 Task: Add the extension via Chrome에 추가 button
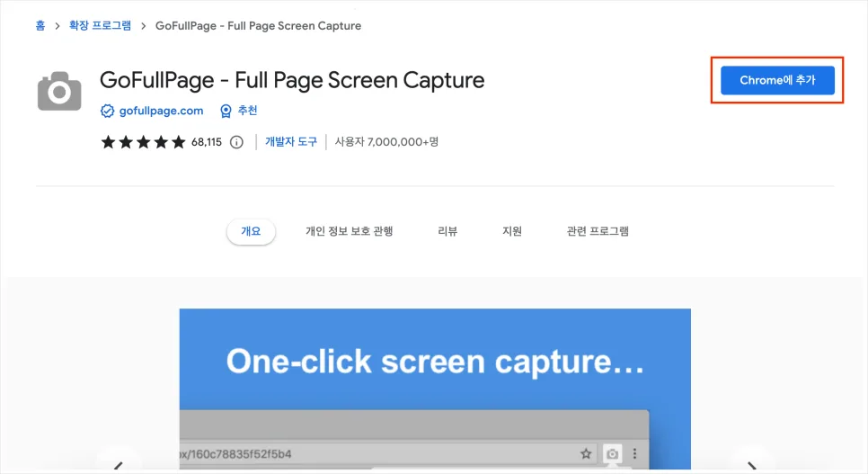pos(777,80)
